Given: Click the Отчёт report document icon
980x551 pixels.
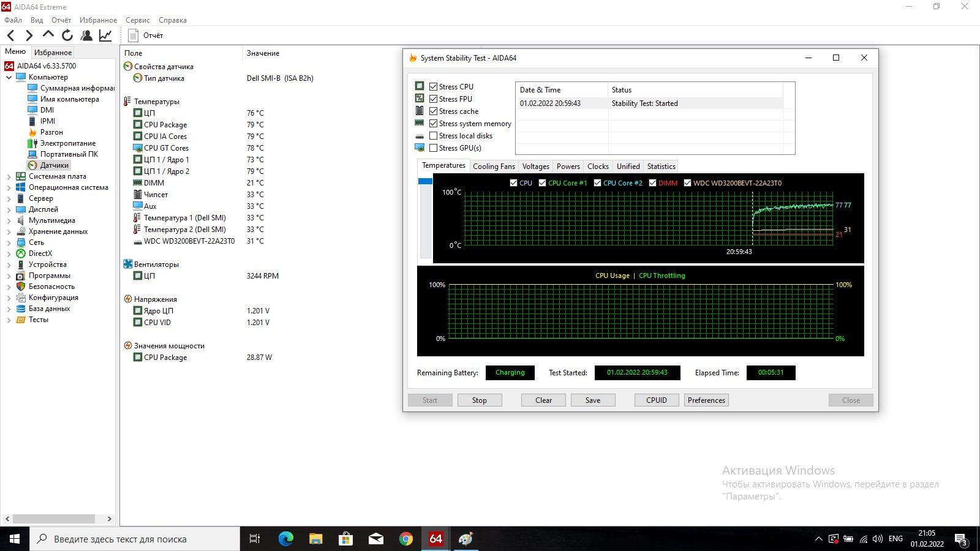Looking at the screenshot, I should pos(133,36).
